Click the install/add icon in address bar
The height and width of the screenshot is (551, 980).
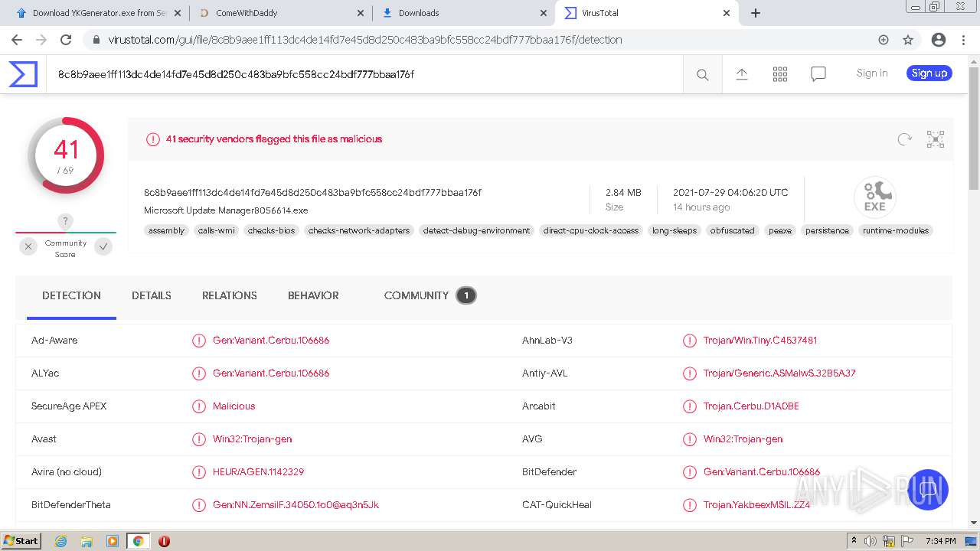click(884, 40)
